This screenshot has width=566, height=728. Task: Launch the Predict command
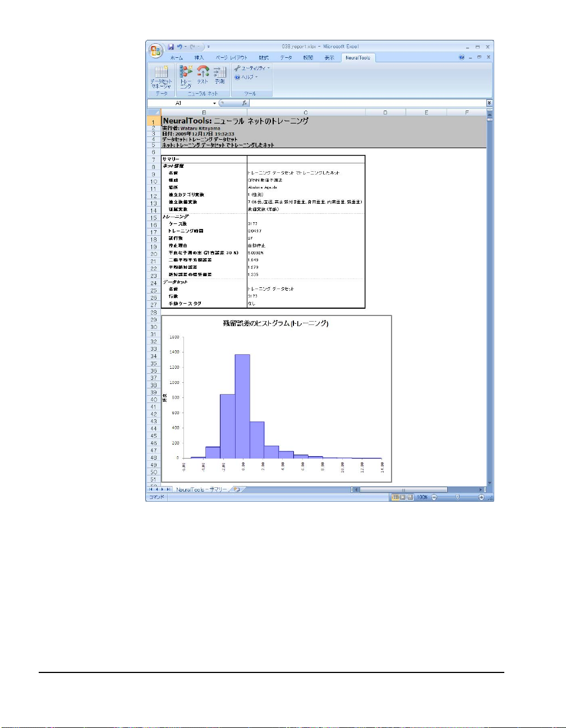[219, 75]
